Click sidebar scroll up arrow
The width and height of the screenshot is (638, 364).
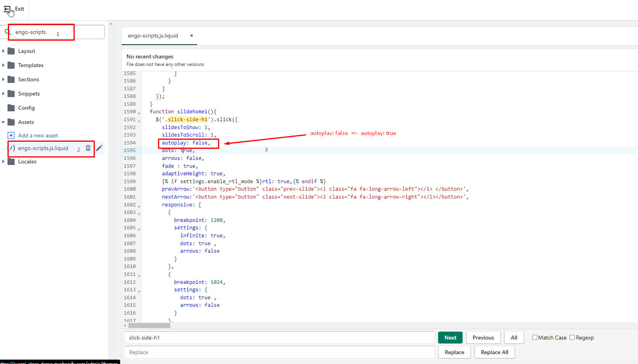pos(111,24)
